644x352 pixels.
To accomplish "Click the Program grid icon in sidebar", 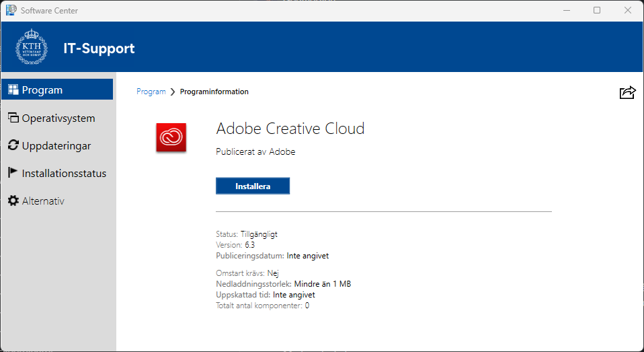I will [13, 90].
